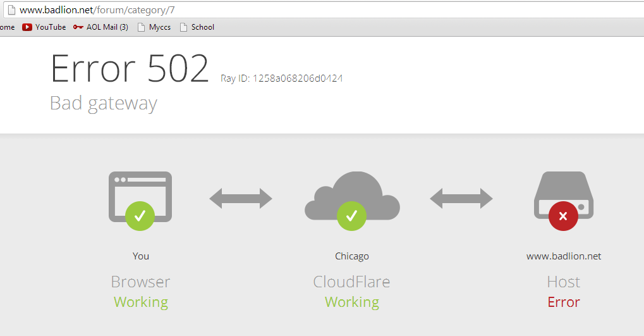Click the Browser label
Viewport: 644px width, 336px height.
[x=140, y=282]
